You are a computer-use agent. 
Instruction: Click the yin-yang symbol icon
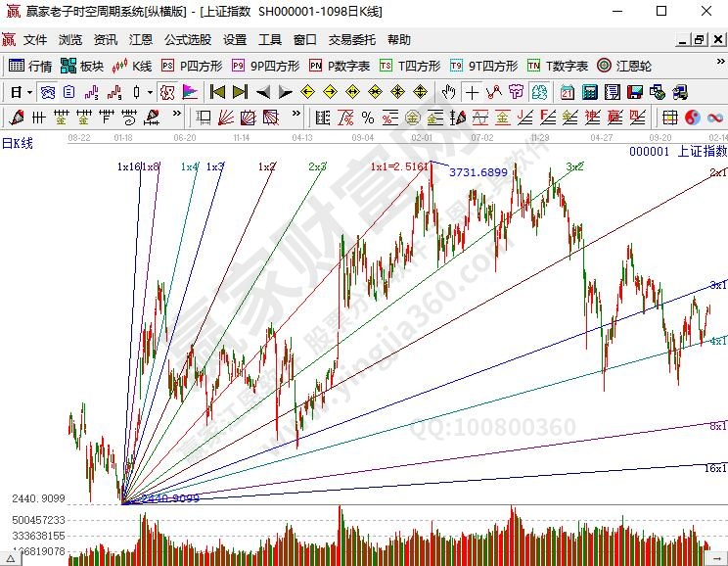tap(692, 118)
